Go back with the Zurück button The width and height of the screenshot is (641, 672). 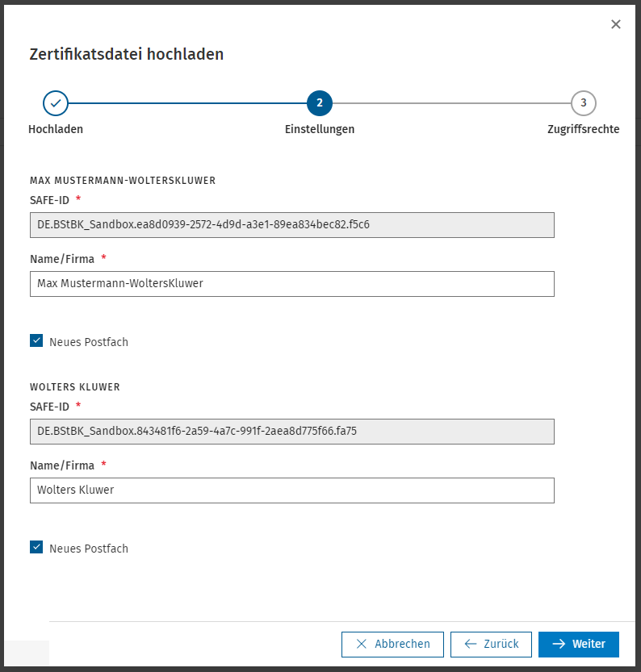pyautogui.click(x=491, y=644)
